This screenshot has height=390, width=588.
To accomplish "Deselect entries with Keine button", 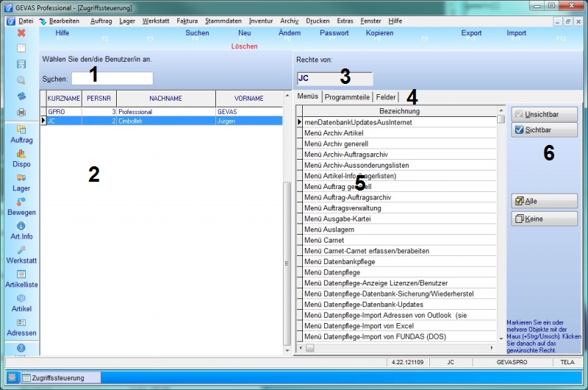I will coord(544,219).
